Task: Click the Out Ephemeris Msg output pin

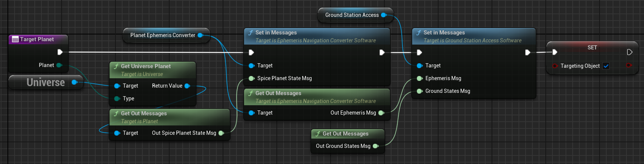Action: (x=381, y=113)
